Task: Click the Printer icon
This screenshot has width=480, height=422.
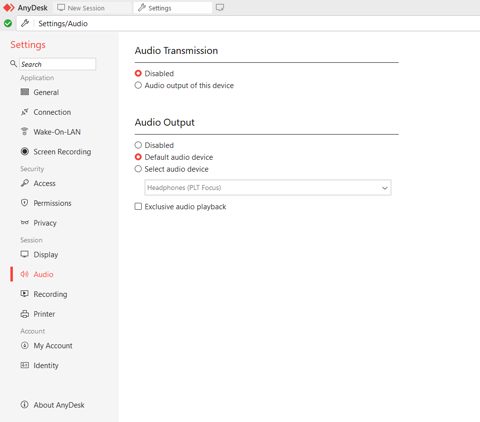Action: [25, 314]
